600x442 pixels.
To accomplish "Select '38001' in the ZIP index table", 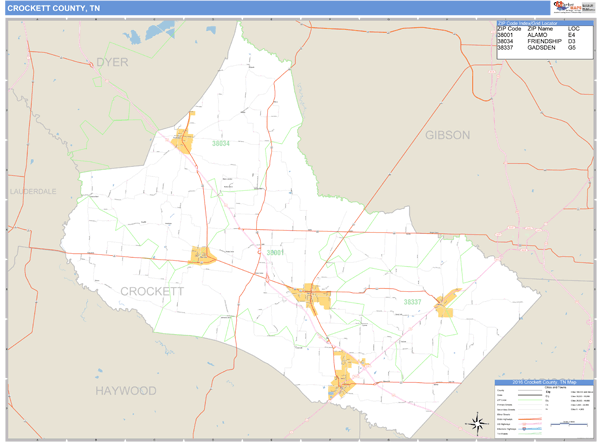I will tap(505, 35).
